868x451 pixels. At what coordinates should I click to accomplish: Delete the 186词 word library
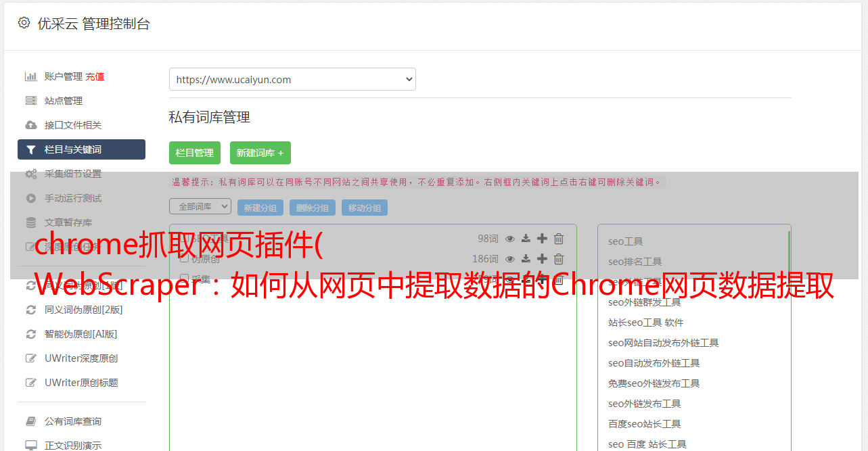(x=559, y=259)
